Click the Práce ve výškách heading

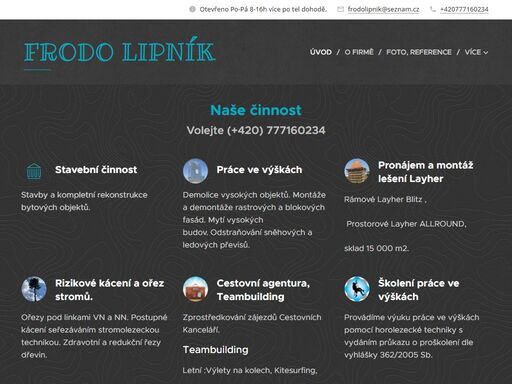(x=259, y=170)
